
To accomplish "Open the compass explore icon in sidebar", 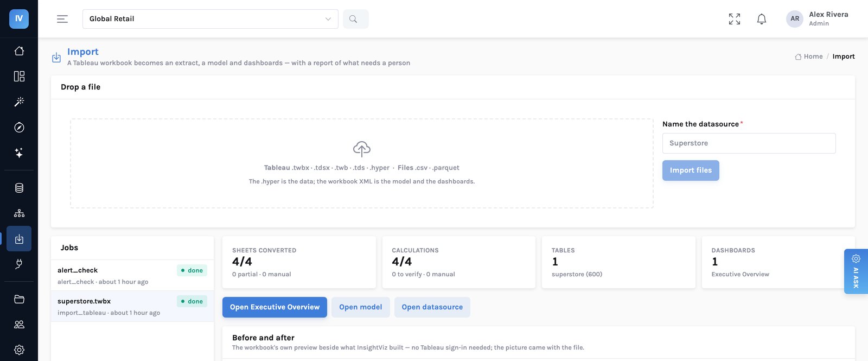I will coord(19,128).
